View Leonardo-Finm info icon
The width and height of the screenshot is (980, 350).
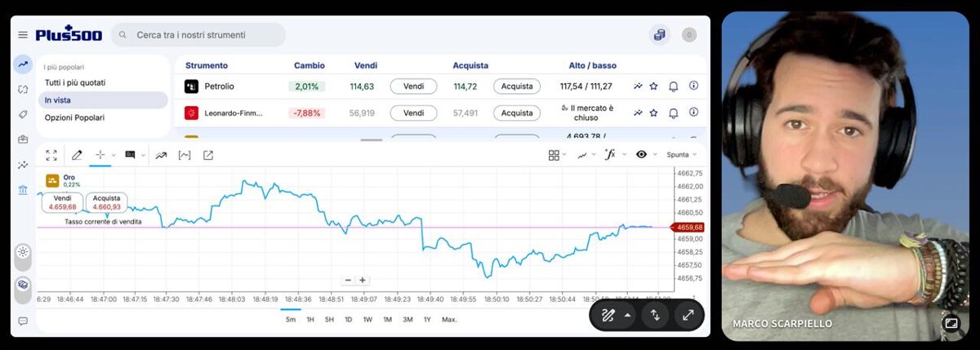tap(694, 113)
